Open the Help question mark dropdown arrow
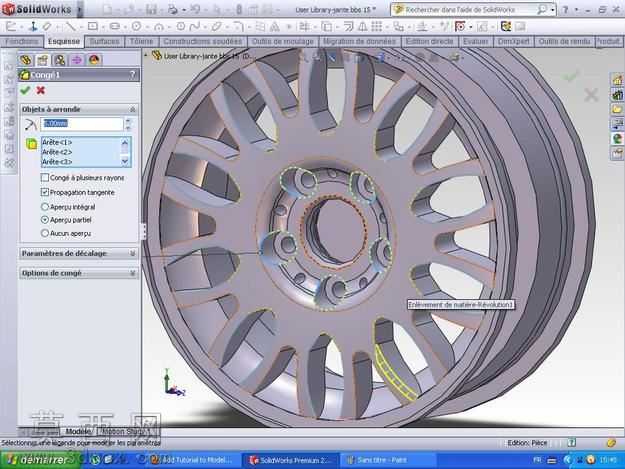 click(576, 10)
